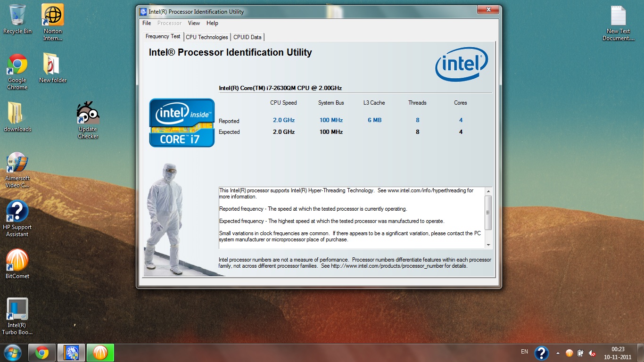Switch to the Frequency Test tab
This screenshot has width=644, height=362.
[x=163, y=36]
